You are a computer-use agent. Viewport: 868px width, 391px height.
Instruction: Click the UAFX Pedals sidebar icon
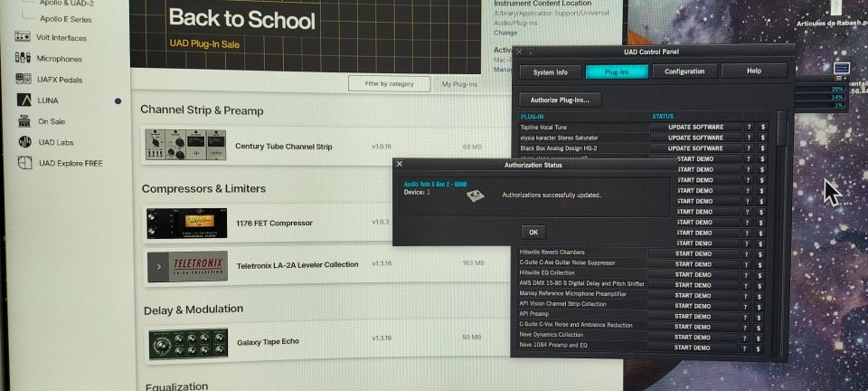click(x=24, y=79)
